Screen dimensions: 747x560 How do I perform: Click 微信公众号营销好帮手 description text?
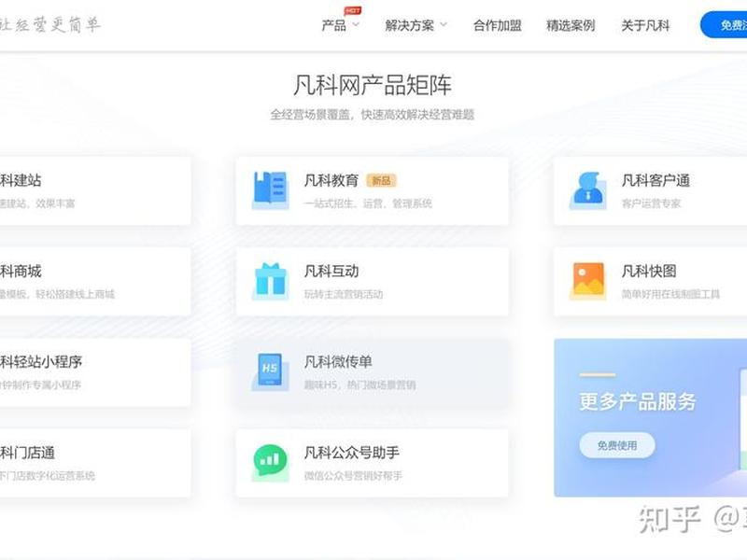(x=353, y=475)
